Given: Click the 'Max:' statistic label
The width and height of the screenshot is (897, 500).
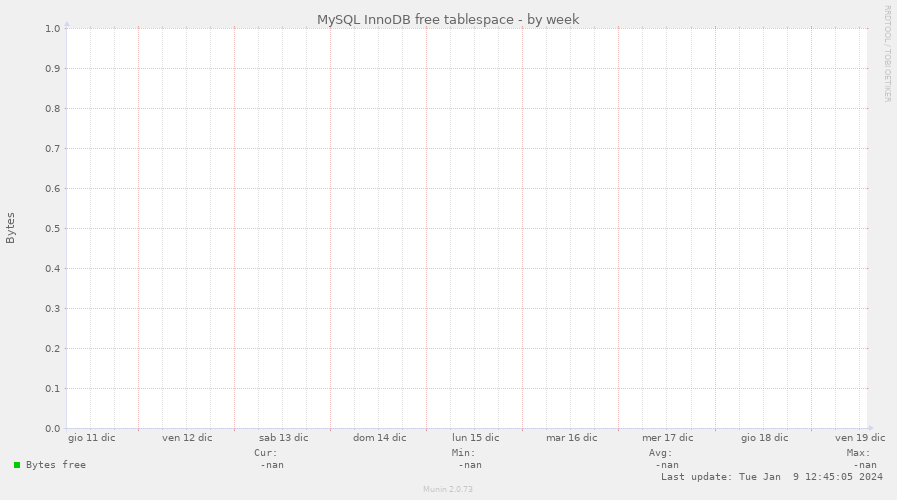Looking at the screenshot, I should [858, 453].
